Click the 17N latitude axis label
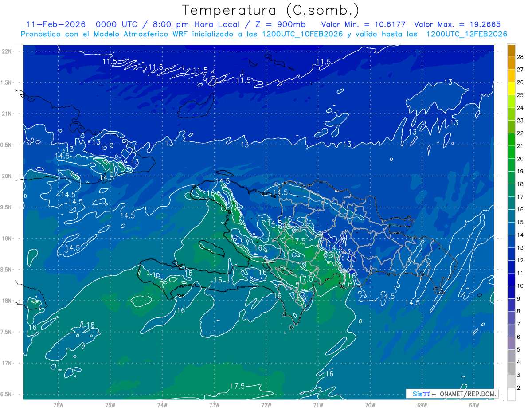532x411 pixels. click(7, 363)
